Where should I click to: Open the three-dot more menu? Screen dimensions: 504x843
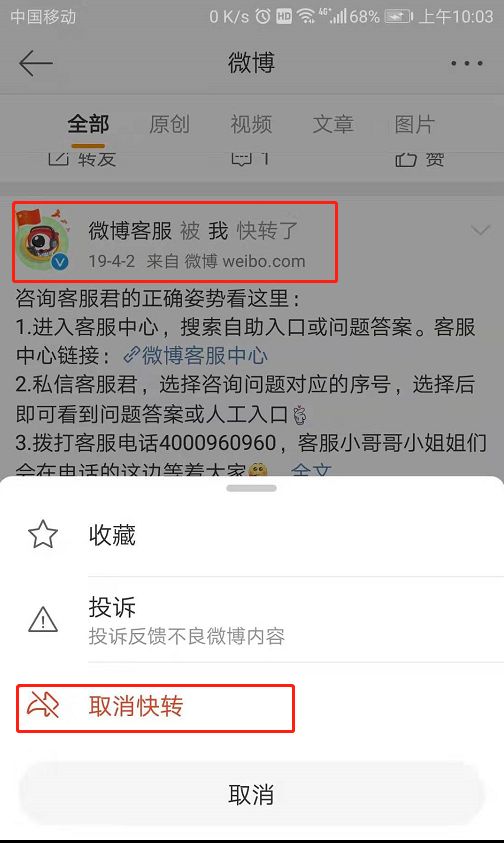[466, 63]
